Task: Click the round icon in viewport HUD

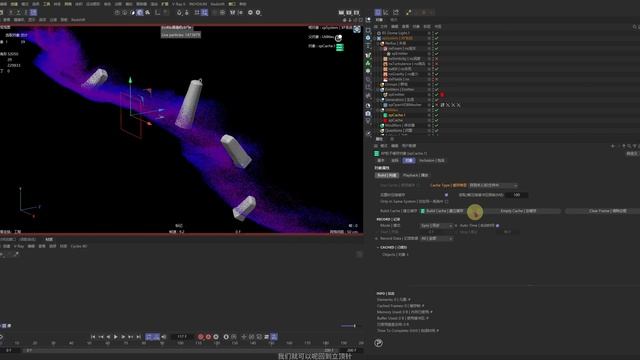Action: [338, 38]
